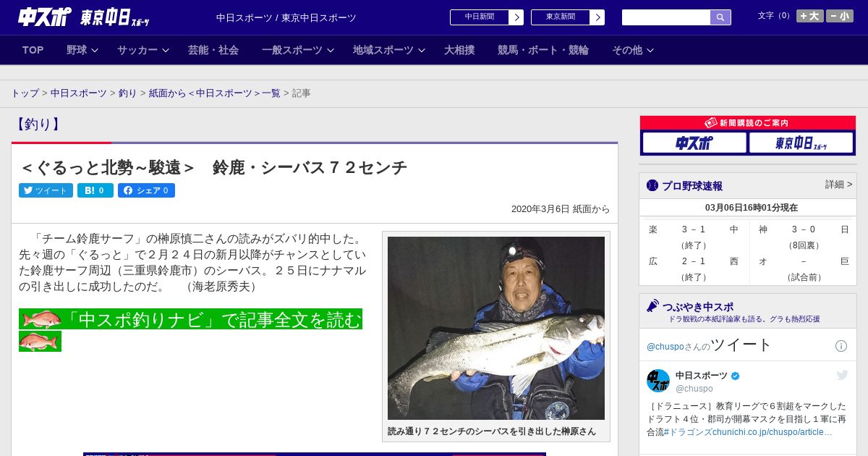Open chunichi.co.jp/chuspo/article link in tweet
The width and height of the screenshot is (868, 456).
point(773,432)
